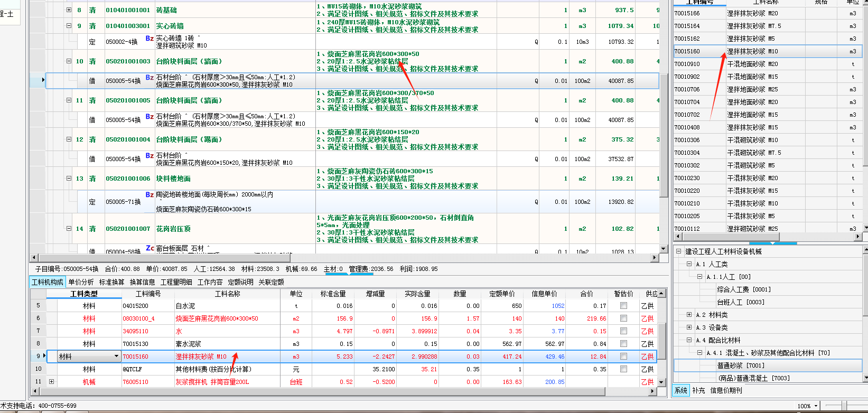Screen dimensions: 868x413
Task: Click the Bz icon beside 烧面芝麻黑花岗岩600*300*50 石材台阶 row
Action: [150, 78]
